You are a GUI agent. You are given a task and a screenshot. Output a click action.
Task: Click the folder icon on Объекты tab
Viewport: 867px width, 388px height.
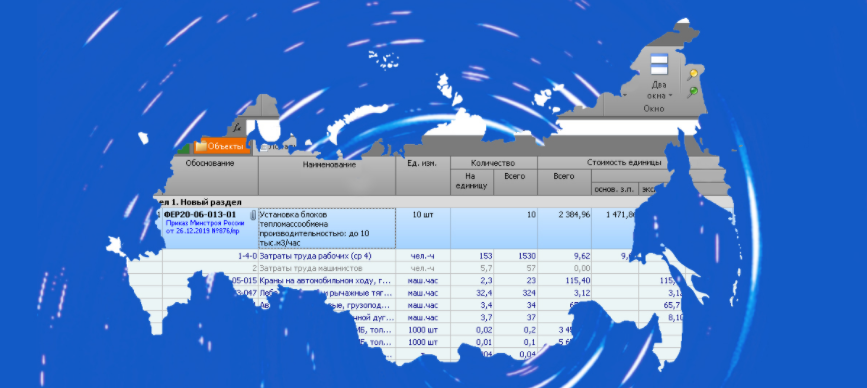coord(201,146)
